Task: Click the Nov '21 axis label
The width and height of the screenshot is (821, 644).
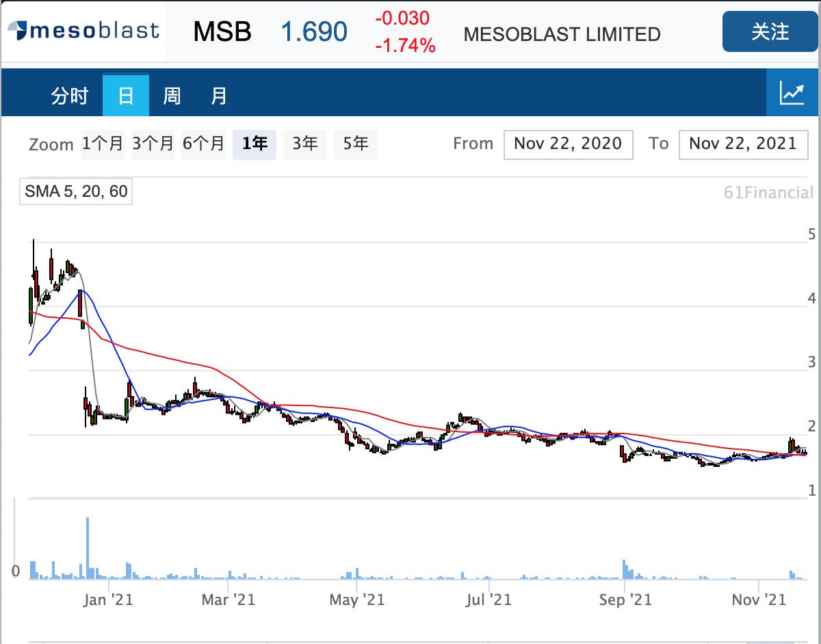Action: [x=759, y=600]
